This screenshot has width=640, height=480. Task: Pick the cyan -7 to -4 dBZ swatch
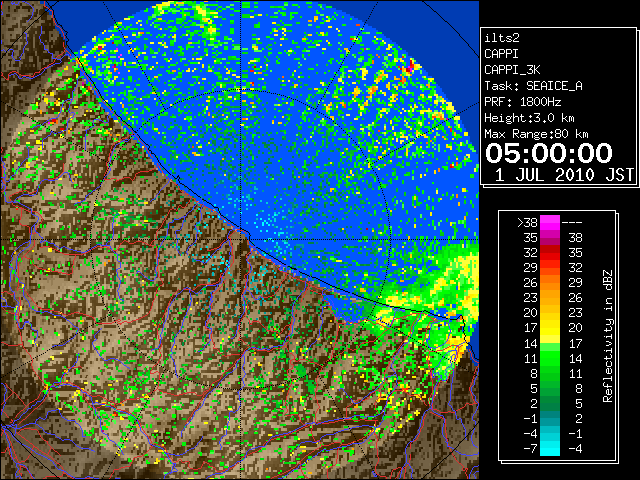click(x=550, y=448)
